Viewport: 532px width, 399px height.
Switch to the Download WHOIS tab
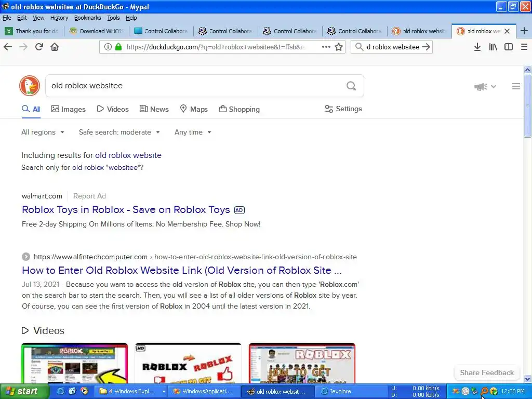coord(97,31)
